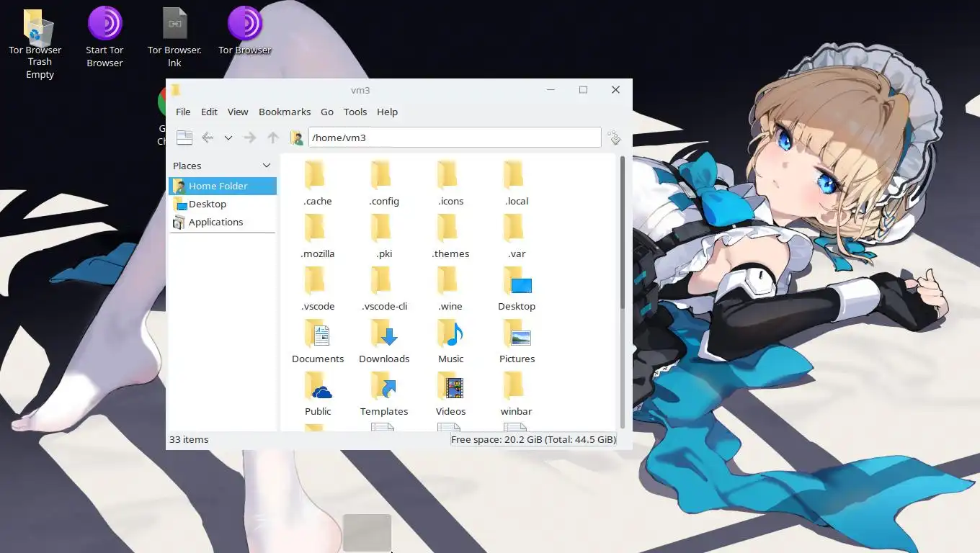Click the /home/vm3 path field
Image resolution: width=980 pixels, height=553 pixels.
pos(455,138)
